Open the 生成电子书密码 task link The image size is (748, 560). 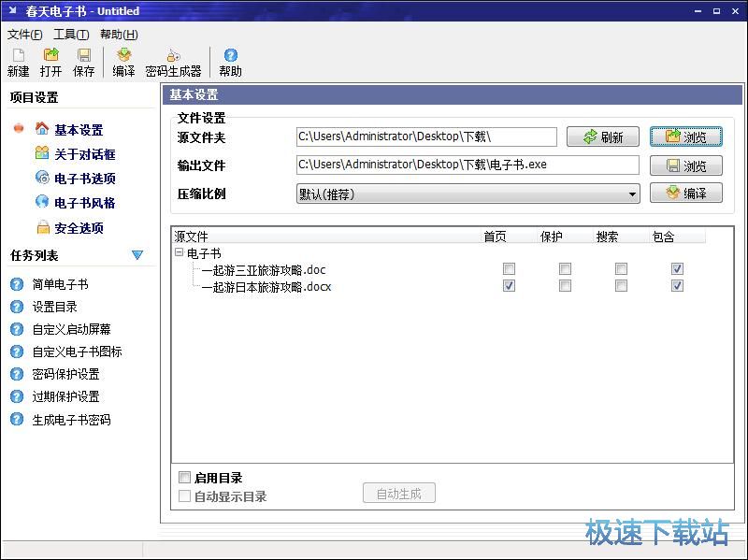pyautogui.click(x=72, y=419)
